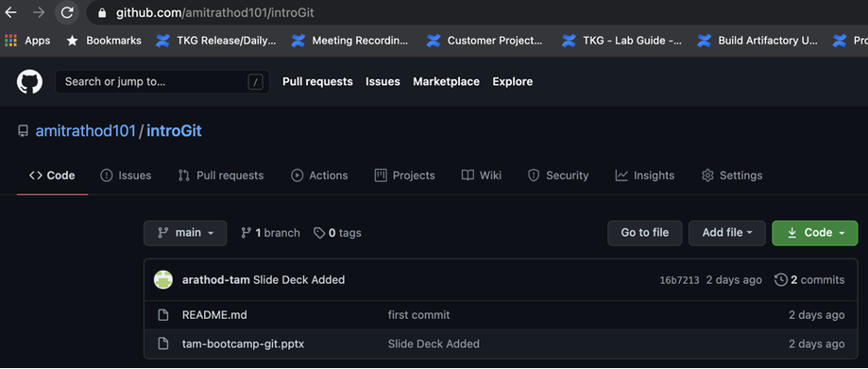Select the repository Issues tab
Image resolution: width=868 pixels, height=369 pixels.
coord(126,175)
